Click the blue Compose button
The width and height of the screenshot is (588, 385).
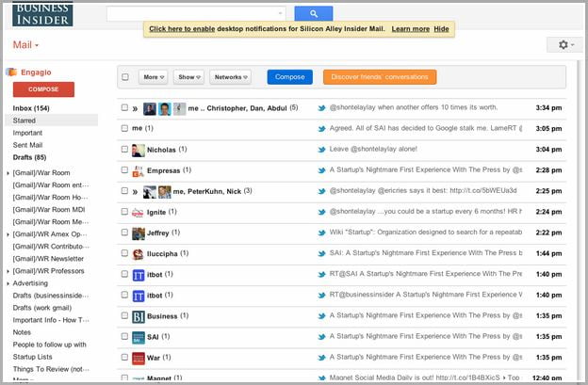coord(290,77)
